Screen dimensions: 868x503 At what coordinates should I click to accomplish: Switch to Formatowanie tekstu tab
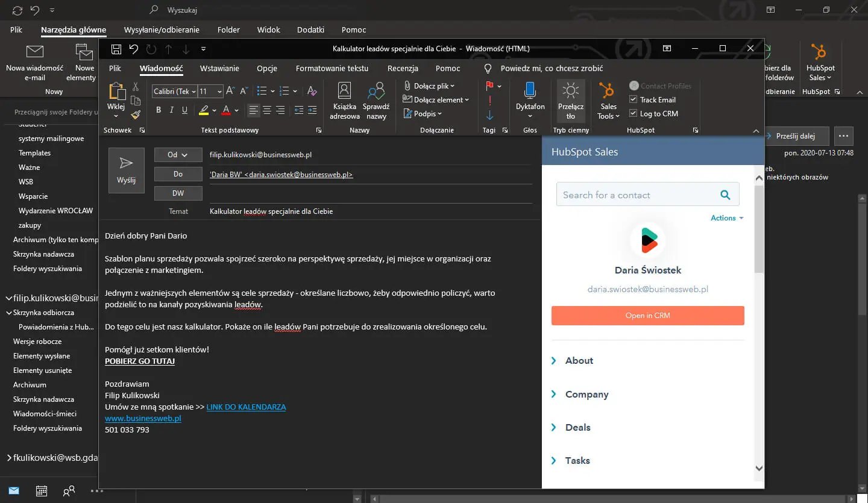(x=332, y=69)
